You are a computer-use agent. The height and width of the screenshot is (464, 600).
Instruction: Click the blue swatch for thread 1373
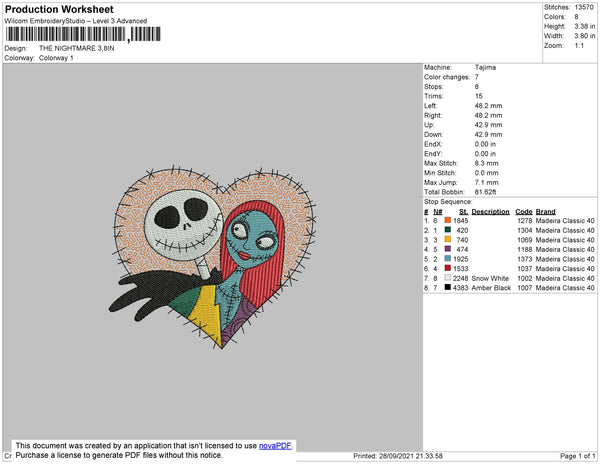(x=448, y=259)
